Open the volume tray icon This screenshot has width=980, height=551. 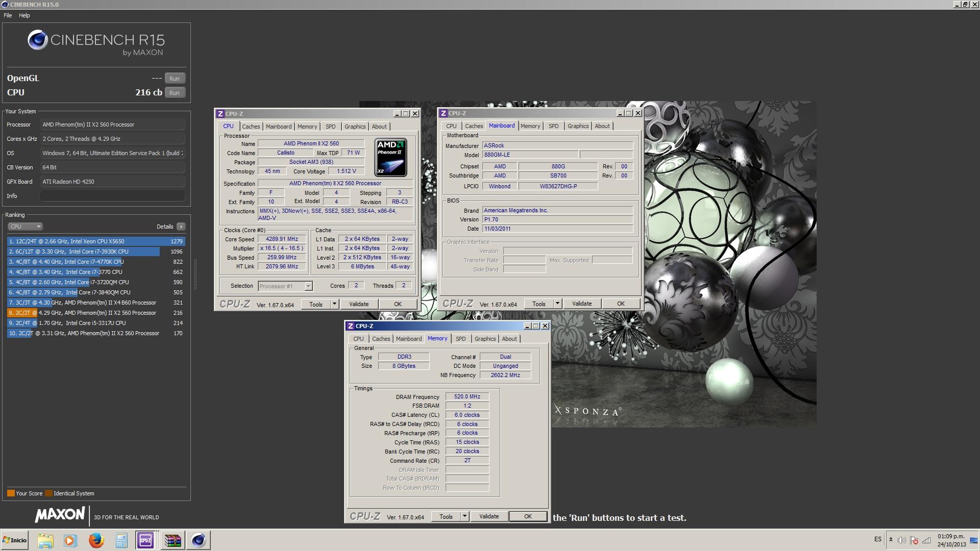point(902,540)
